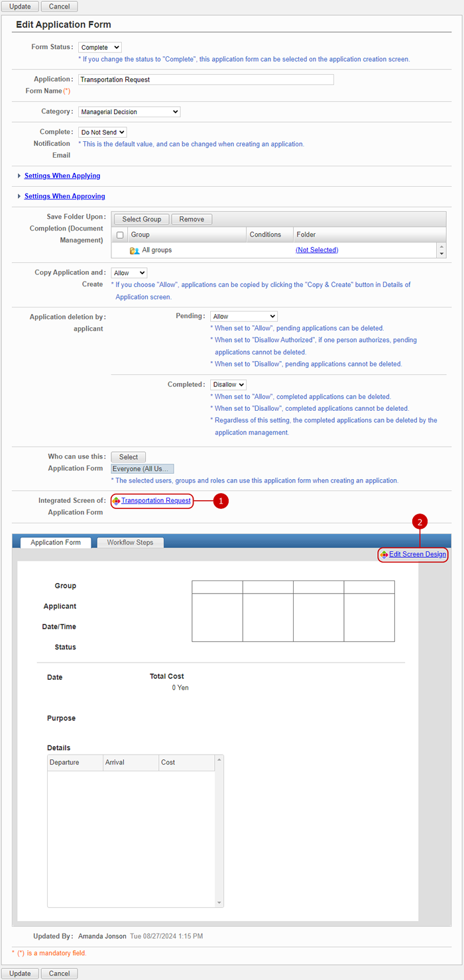
Task: Click the Cost column header
Action: (187, 763)
